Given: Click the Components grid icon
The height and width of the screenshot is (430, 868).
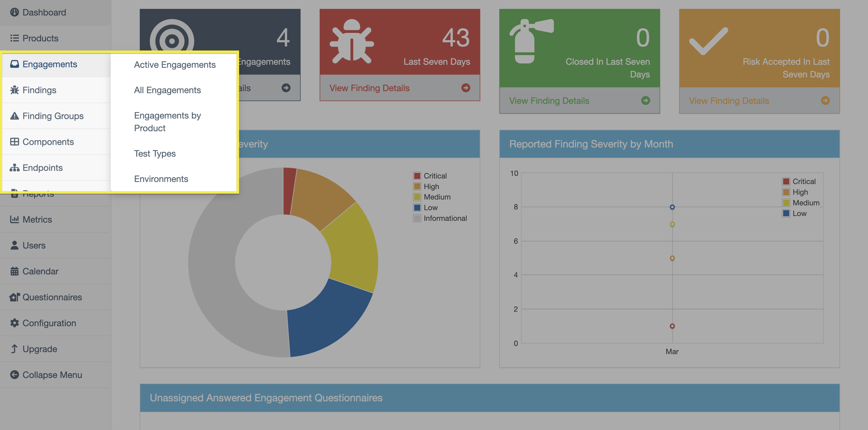Looking at the screenshot, I should 14,142.
